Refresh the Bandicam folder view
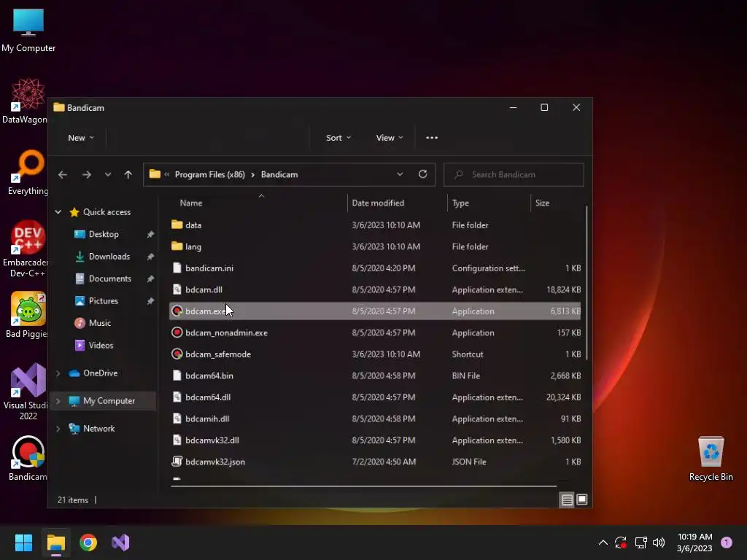The image size is (747, 560). (422, 174)
